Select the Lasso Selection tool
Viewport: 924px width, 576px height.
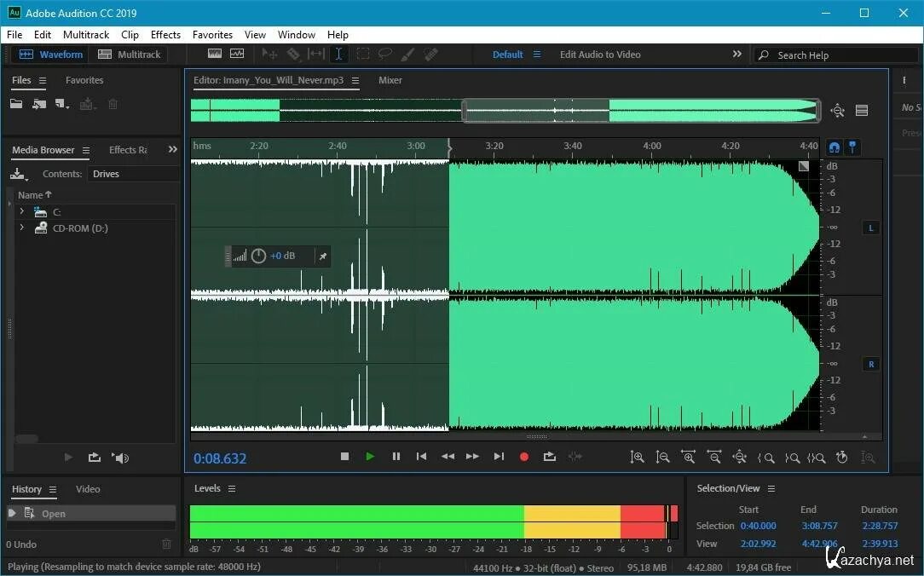[384, 54]
